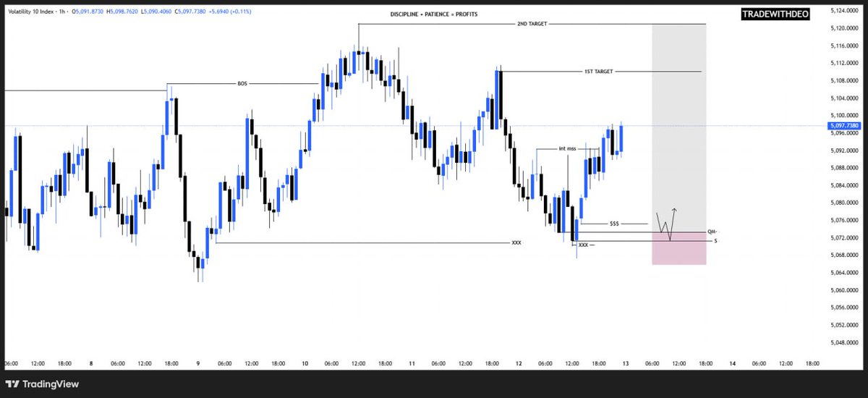Select the 2ND TARGET line label

pyautogui.click(x=532, y=24)
